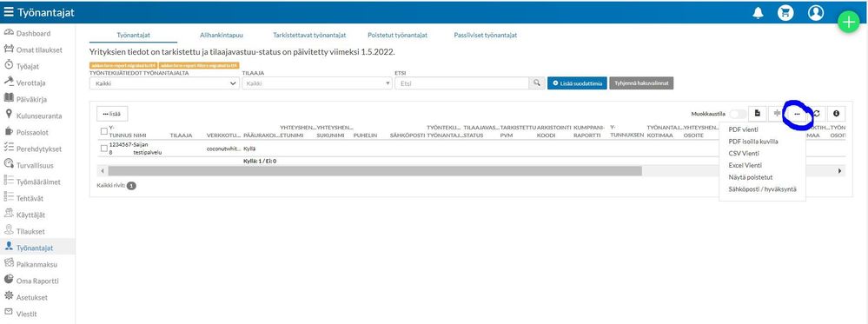Image resolution: width=868 pixels, height=324 pixels.
Task: Switch to the Passiiviset työnantajat tab
Action: (485, 35)
